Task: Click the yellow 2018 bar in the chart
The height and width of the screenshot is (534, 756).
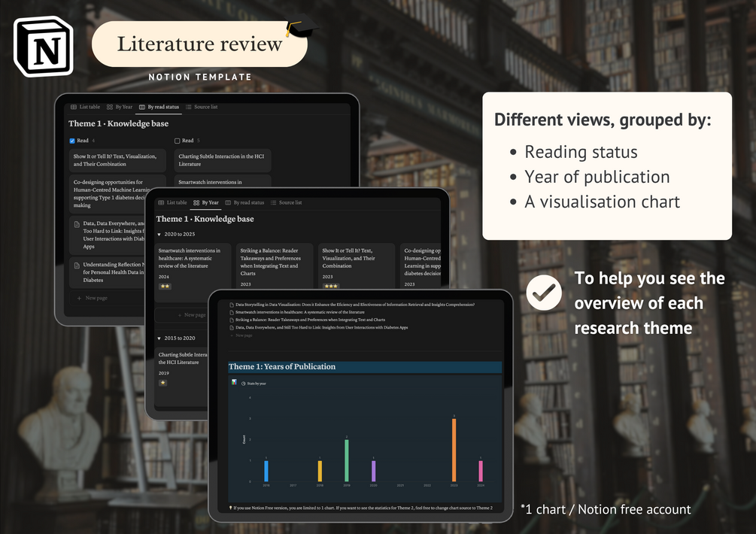Action: (320, 471)
